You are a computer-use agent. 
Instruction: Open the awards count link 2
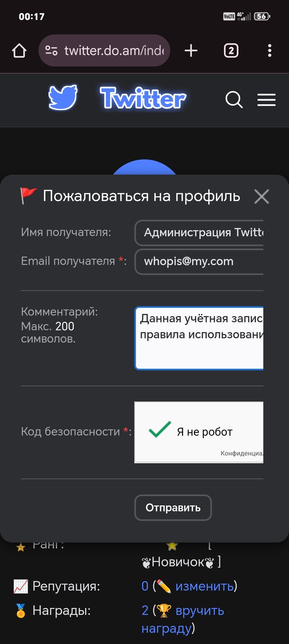coord(145,610)
